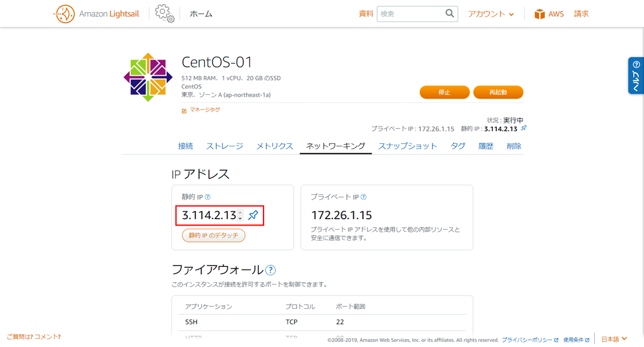
Task: Open the 日本語 language selector
Action: click(x=614, y=339)
